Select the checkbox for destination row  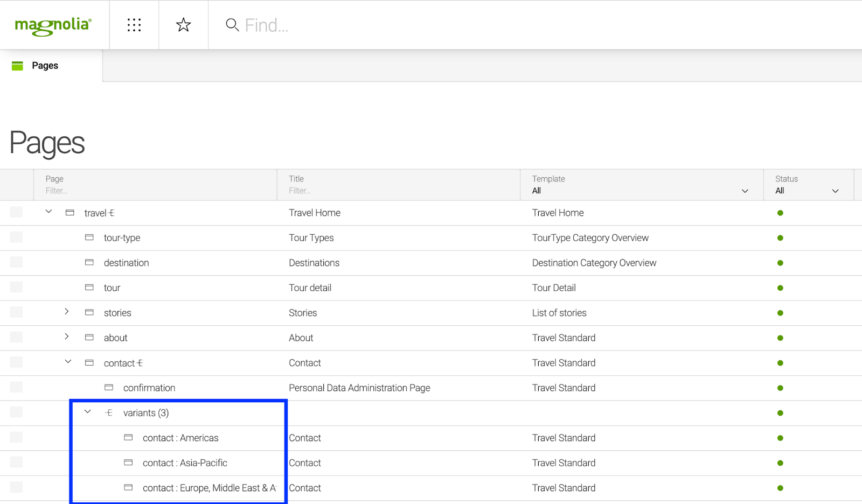tap(17, 262)
